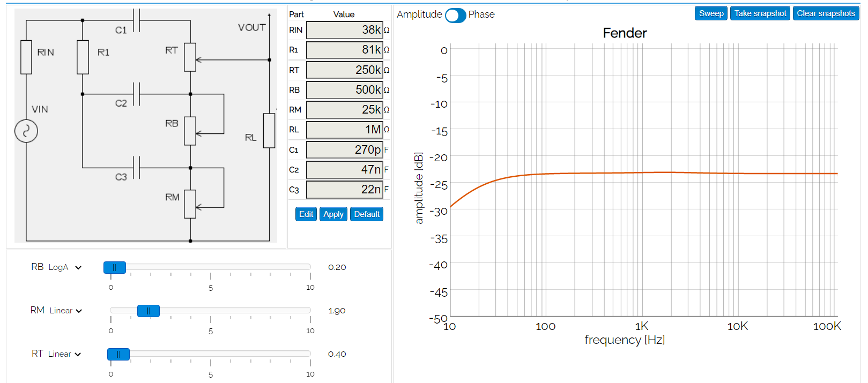Click the R1 resistor symbol in schematic
Viewport: 868px width, 383px height.
pos(83,57)
